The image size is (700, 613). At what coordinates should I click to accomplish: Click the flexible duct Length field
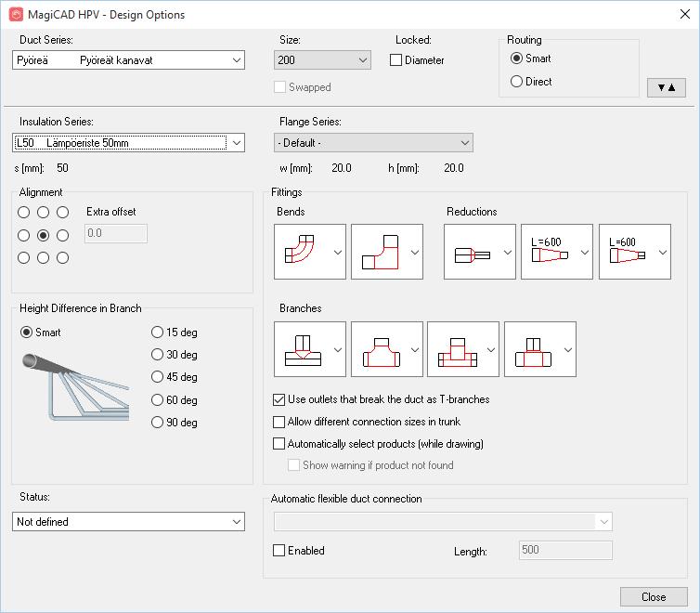565,551
